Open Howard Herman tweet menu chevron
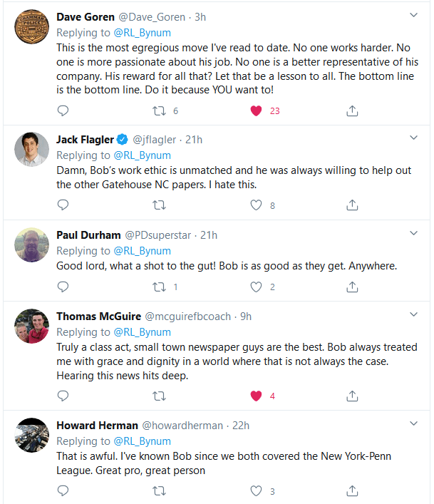 [413, 423]
